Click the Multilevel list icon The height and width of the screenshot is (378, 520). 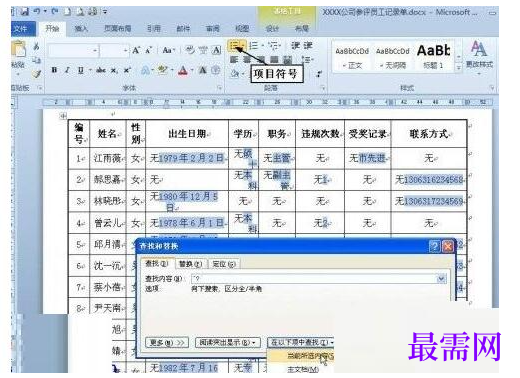coord(274,46)
